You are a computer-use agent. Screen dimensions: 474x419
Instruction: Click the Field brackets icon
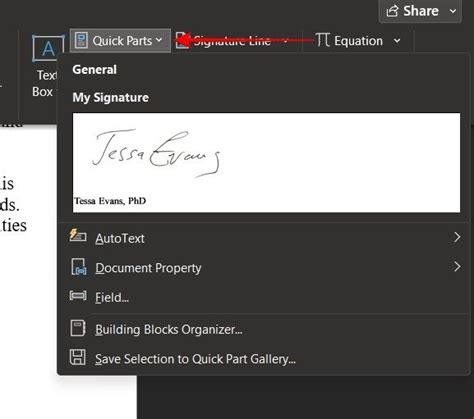point(78,296)
